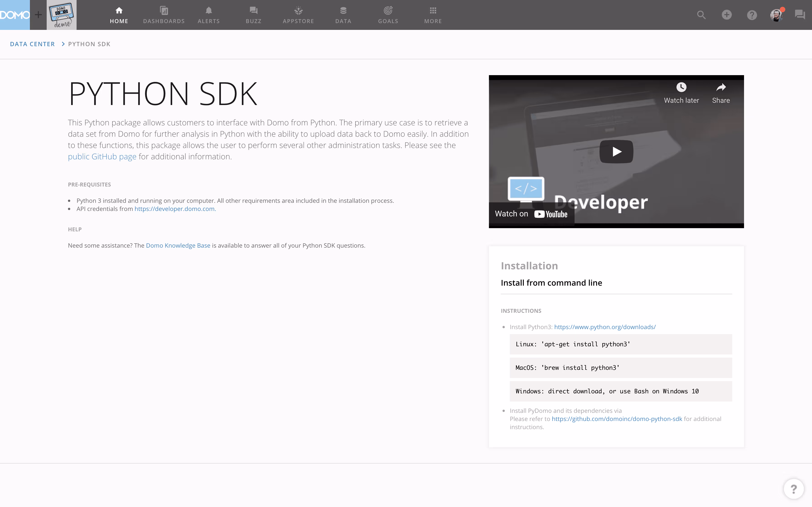Navigate to the Data Center breadcrumb
Image resolution: width=812 pixels, height=507 pixels.
[32, 44]
